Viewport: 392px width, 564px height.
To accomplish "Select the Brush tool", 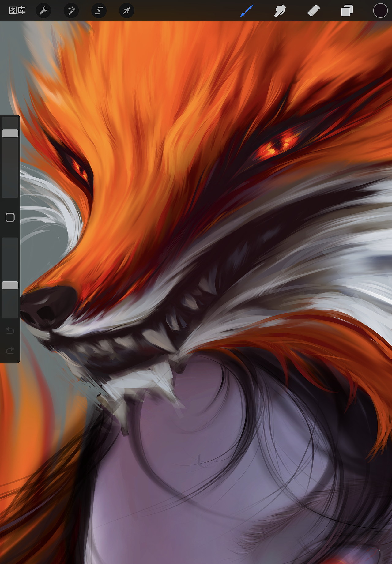I will tap(247, 11).
